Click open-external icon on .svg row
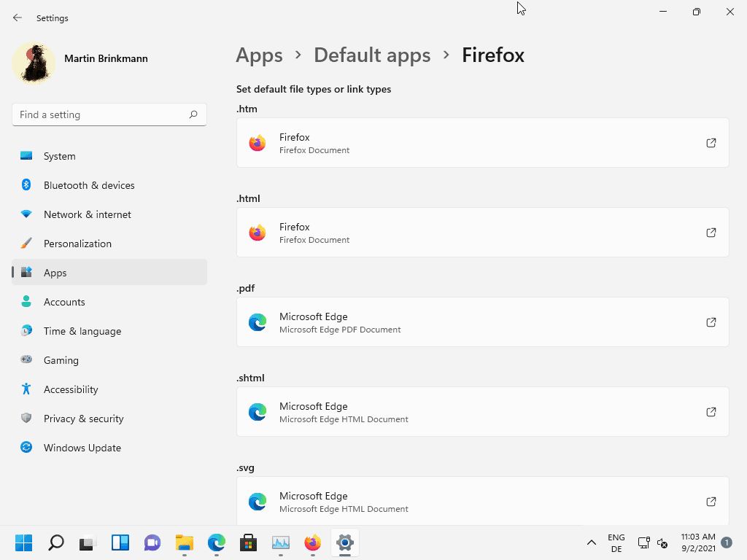This screenshot has width=747, height=560. [x=711, y=502]
